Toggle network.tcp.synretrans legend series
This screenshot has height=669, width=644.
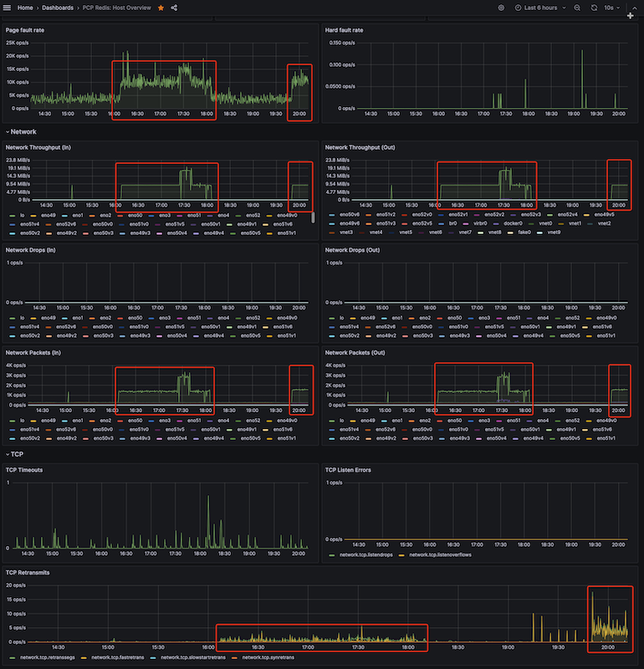click(268, 657)
